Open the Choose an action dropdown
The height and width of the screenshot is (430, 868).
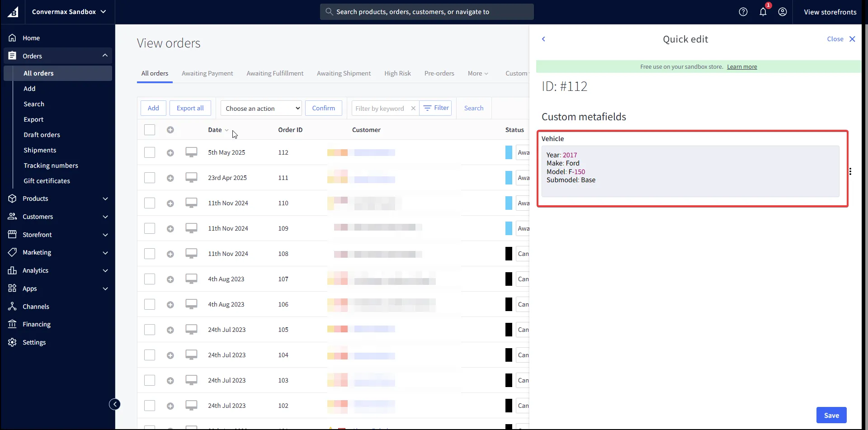pyautogui.click(x=261, y=108)
